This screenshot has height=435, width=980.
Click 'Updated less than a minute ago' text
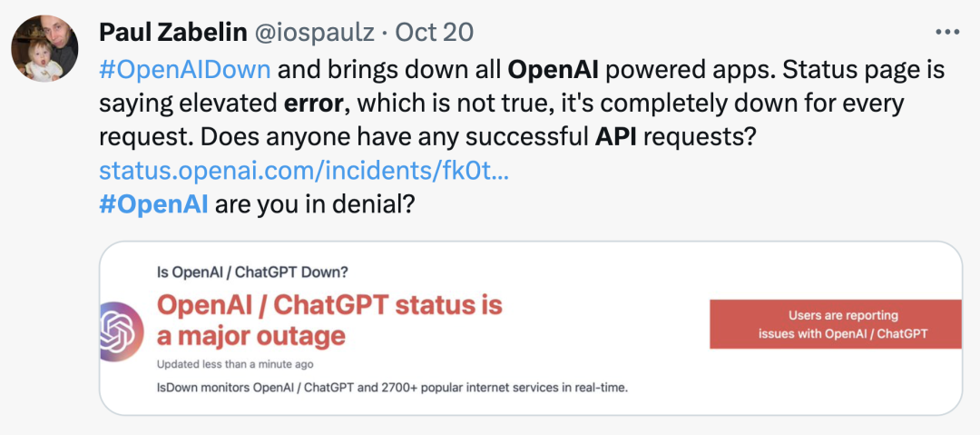tap(235, 364)
